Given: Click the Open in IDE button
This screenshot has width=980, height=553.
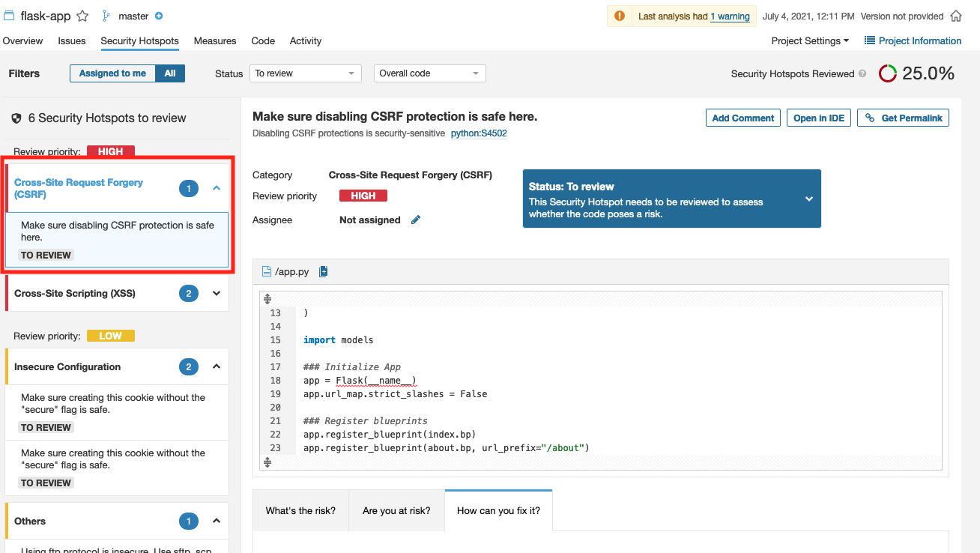Looking at the screenshot, I should tap(819, 118).
